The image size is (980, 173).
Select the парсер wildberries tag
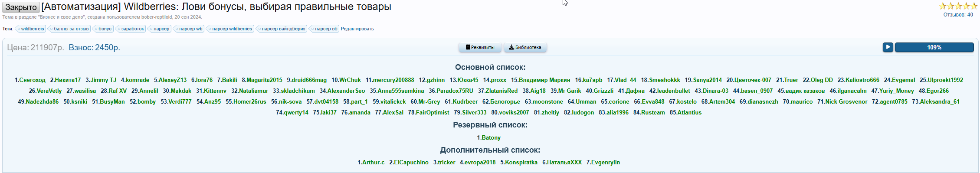click(x=231, y=29)
